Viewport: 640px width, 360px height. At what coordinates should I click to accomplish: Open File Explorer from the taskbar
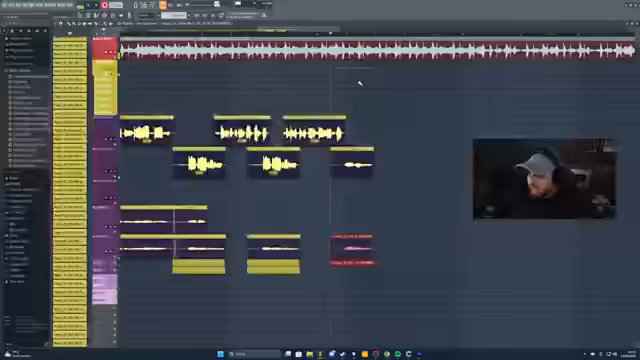pyautogui.click(x=309, y=354)
